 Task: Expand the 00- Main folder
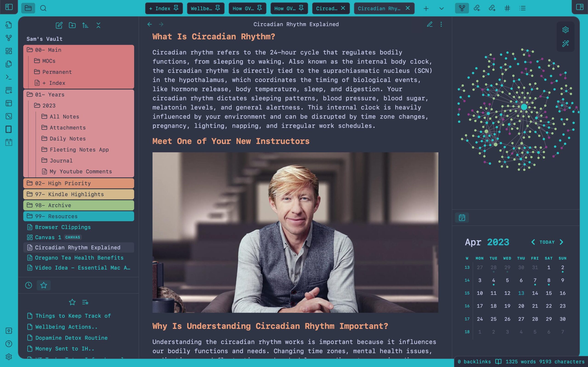[48, 50]
